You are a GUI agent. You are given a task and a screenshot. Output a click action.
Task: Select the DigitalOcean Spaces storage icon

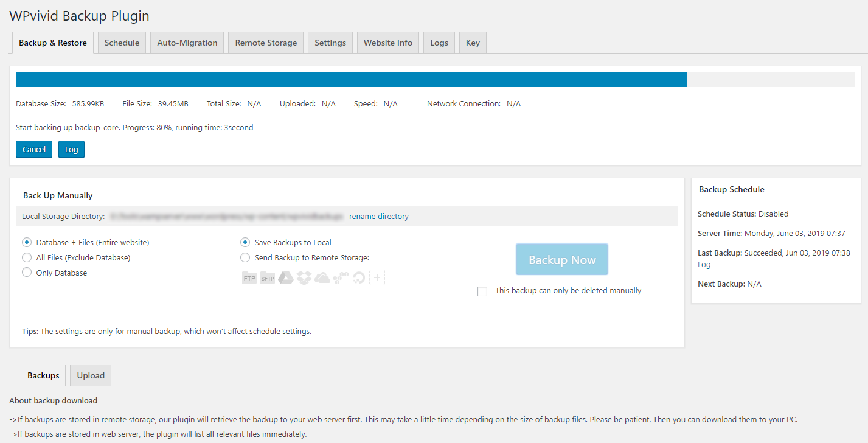coord(359,278)
